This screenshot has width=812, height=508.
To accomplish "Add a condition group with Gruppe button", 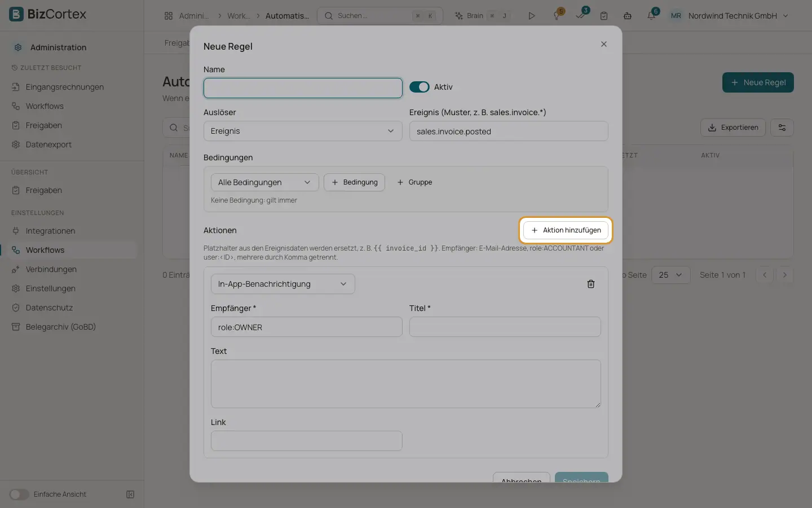I will click(414, 182).
